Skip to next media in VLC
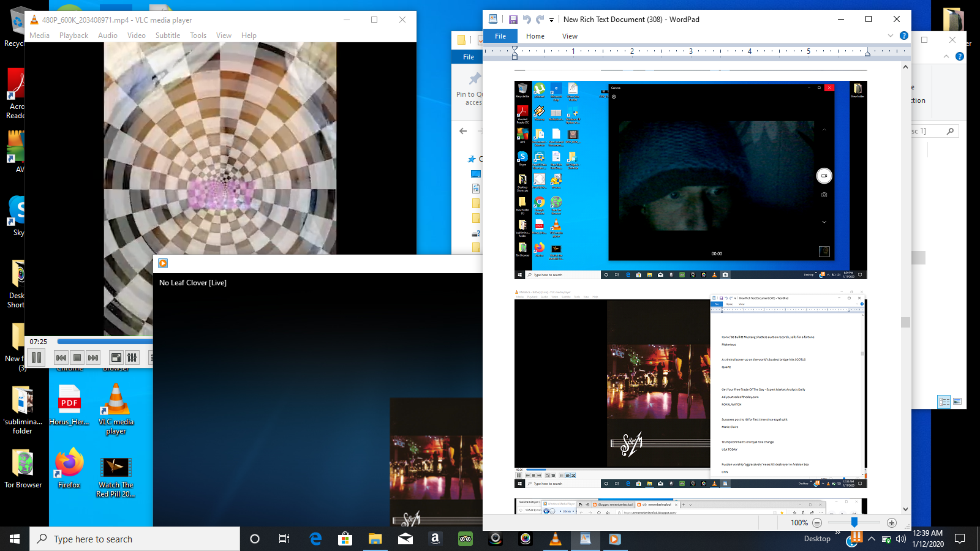980x551 pixels. [93, 358]
